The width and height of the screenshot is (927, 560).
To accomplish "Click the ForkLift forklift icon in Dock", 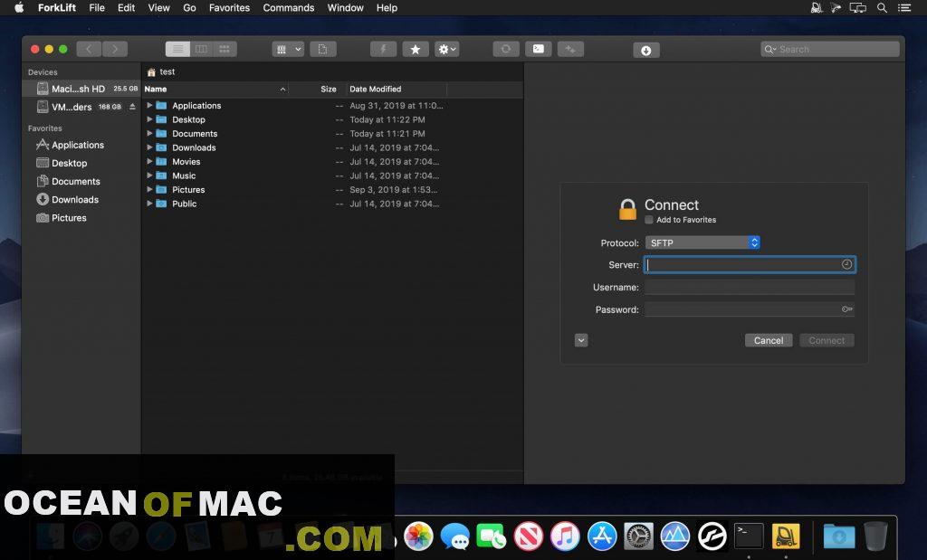I will [x=785, y=537].
